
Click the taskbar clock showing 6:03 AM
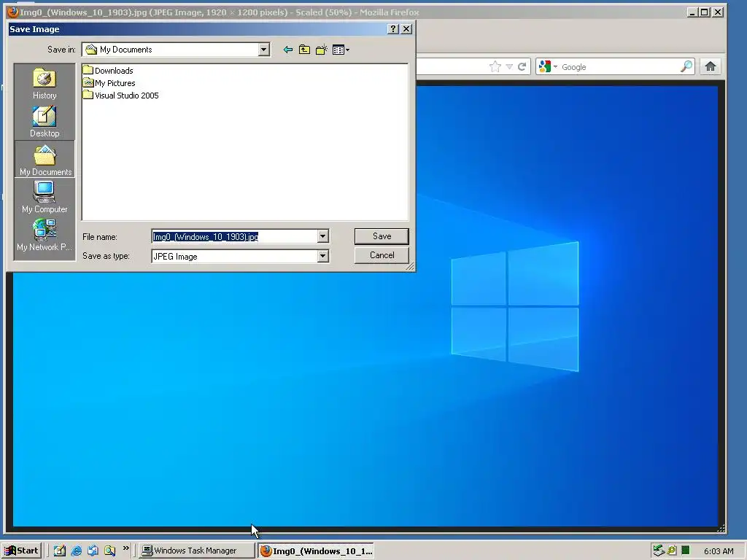click(719, 551)
